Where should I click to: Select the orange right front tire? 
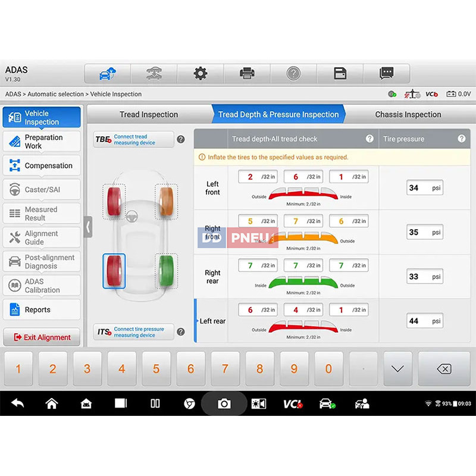pos(167,201)
